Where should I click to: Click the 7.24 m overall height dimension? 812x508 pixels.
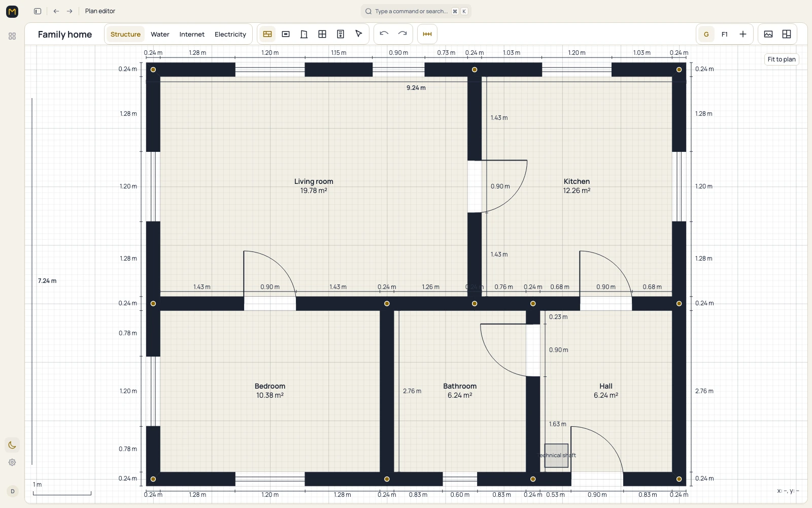click(47, 281)
